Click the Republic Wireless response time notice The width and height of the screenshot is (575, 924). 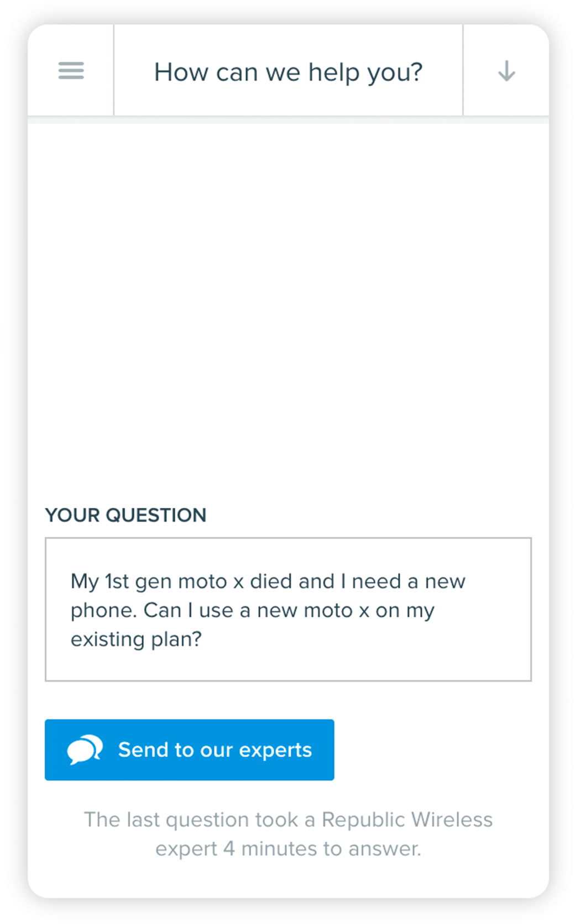click(x=288, y=834)
